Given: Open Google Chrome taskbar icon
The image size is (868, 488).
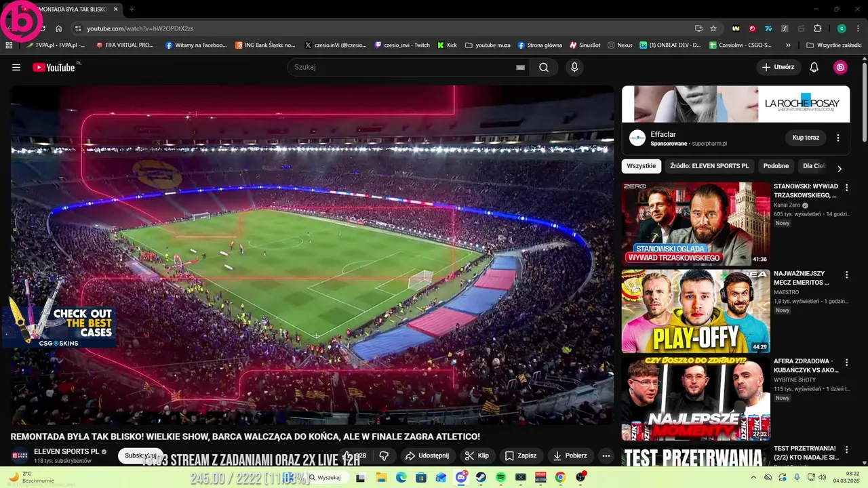Looking at the screenshot, I should click(560, 477).
